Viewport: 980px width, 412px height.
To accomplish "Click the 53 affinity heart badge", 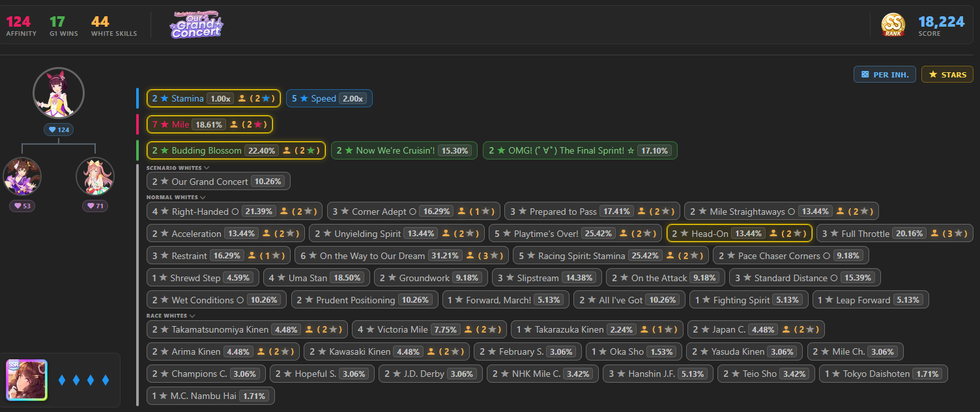I will point(22,206).
